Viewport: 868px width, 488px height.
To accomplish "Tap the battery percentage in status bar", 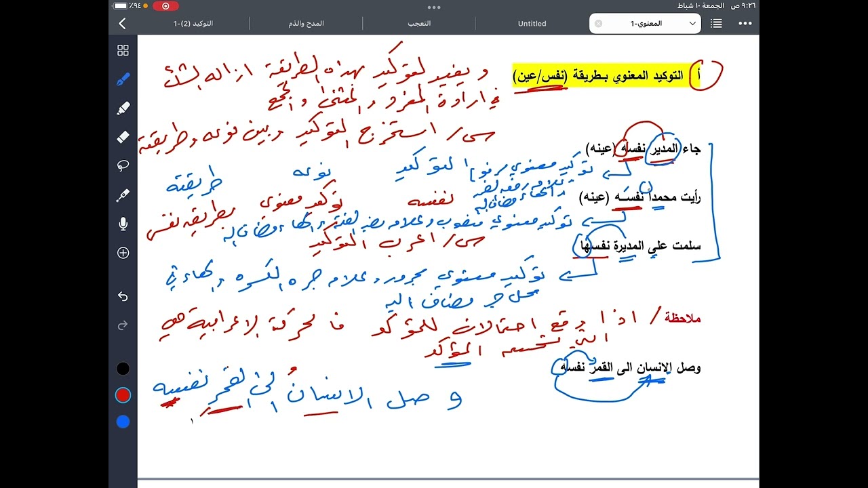I will [135, 5].
